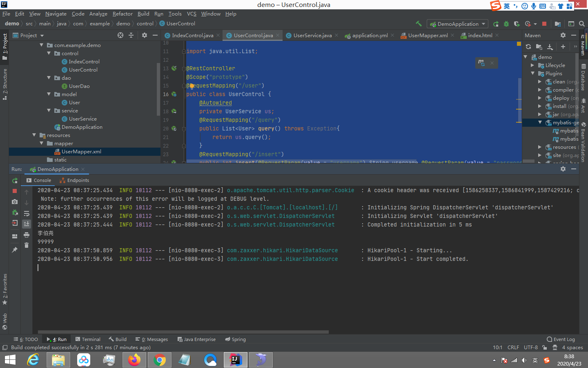
Task: Open the VCS menu
Action: click(x=192, y=13)
